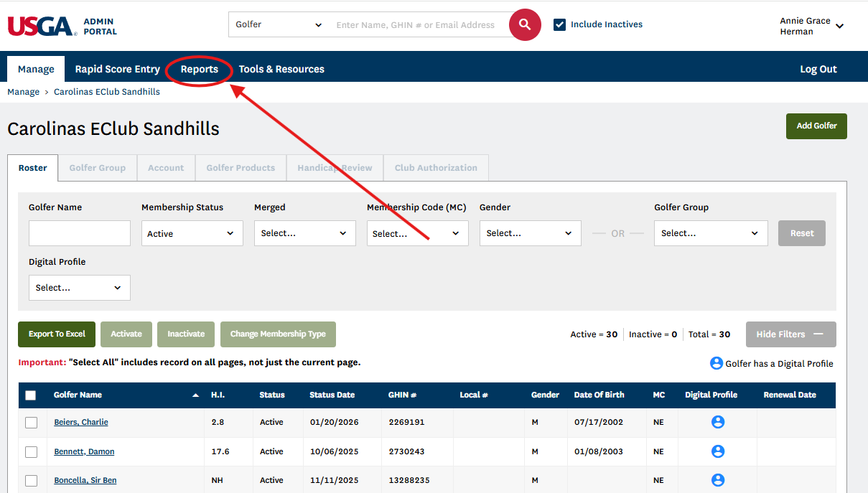Click into the Golfer Name filter field

click(80, 233)
